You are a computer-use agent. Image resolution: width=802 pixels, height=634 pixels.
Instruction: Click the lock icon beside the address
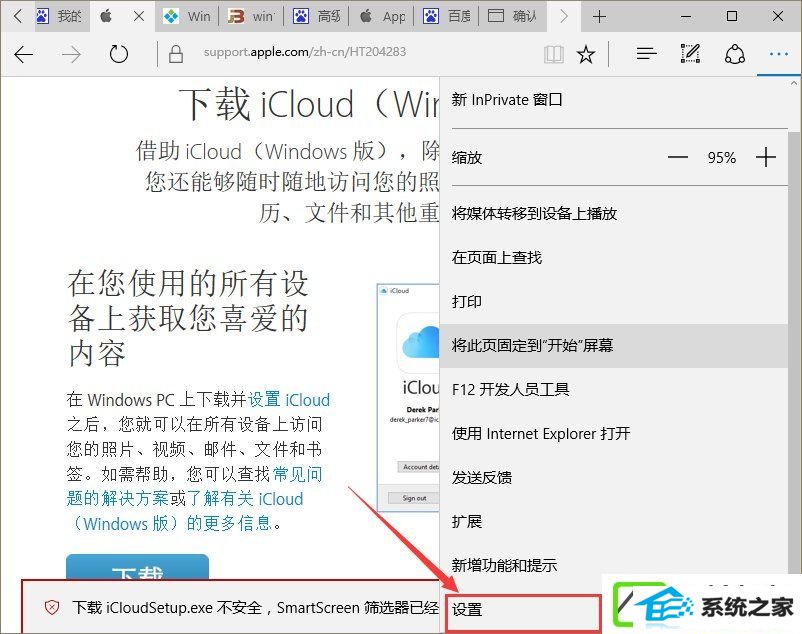click(x=176, y=54)
